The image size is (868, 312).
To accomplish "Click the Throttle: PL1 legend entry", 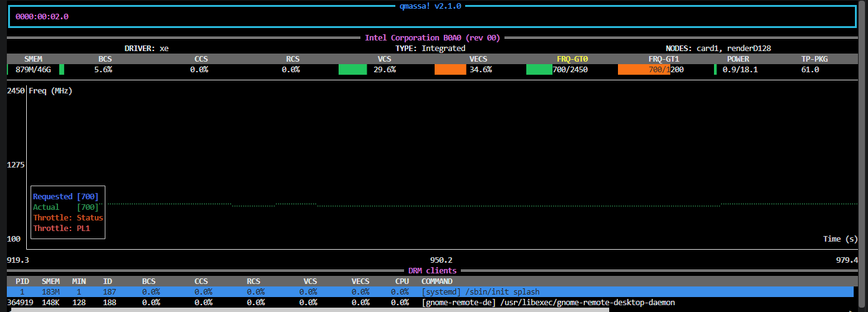I will click(x=62, y=229).
